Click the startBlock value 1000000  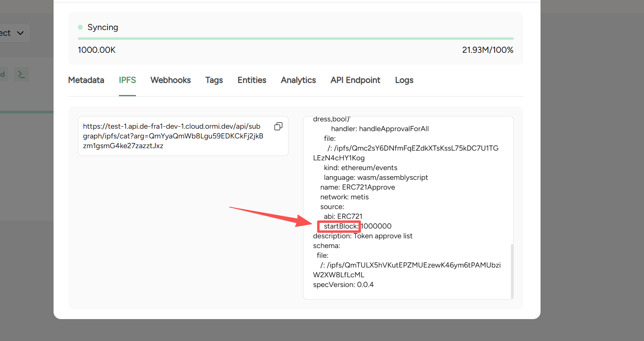click(376, 226)
